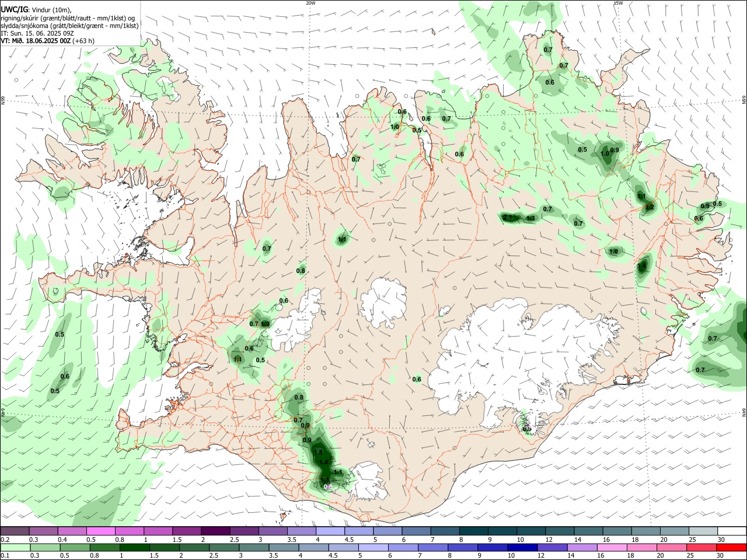Click the light violet 14–16 swatch, lower legend row
This screenshot has width=747, height=560.
tap(581, 547)
